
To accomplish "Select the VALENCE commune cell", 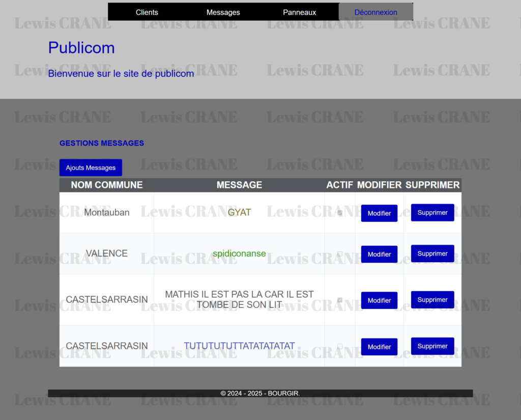I will (107, 254).
